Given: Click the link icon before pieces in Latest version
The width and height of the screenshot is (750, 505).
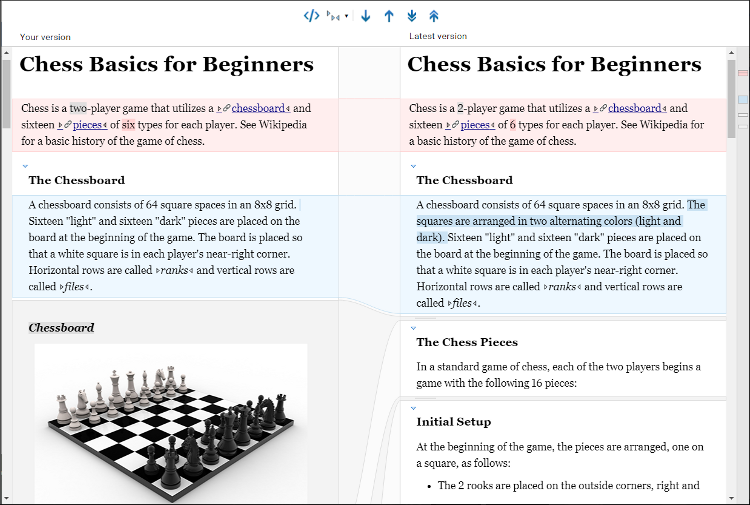Looking at the screenshot, I should pyautogui.click(x=456, y=125).
